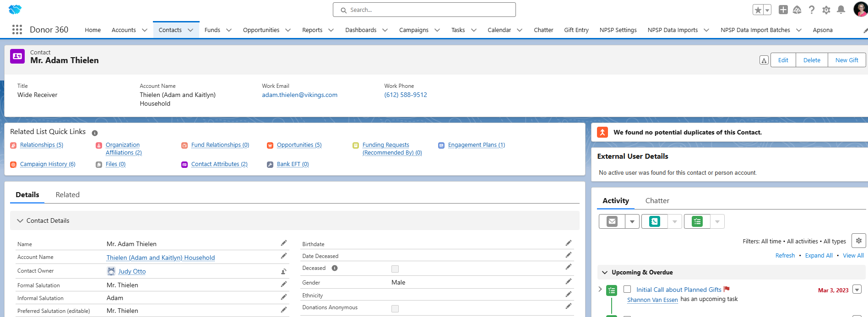Click the global Search field
The image size is (868, 317).
(x=424, y=10)
